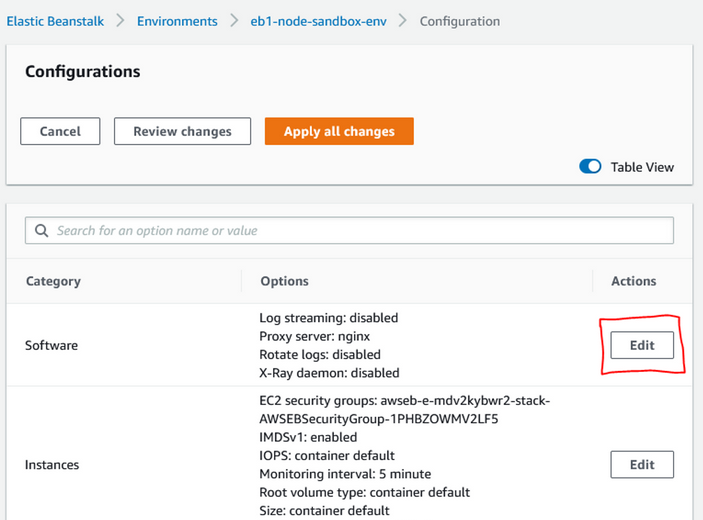
Task: Edit the Software configuration
Action: tap(642, 345)
